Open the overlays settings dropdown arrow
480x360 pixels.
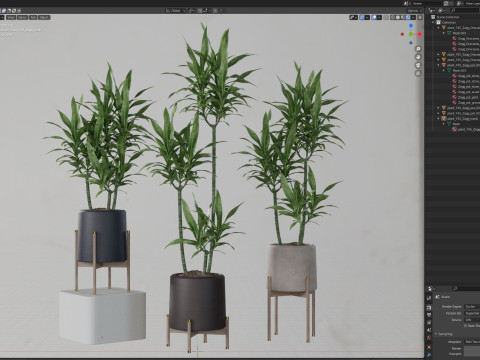click(379, 17)
